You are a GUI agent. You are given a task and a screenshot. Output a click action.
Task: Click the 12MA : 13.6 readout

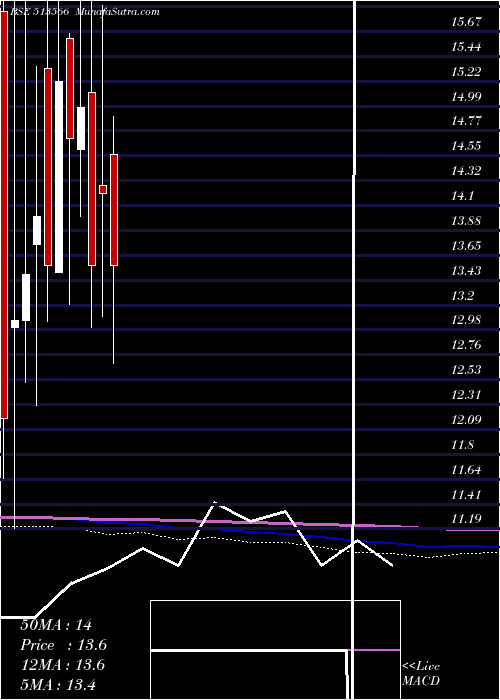click(62, 665)
